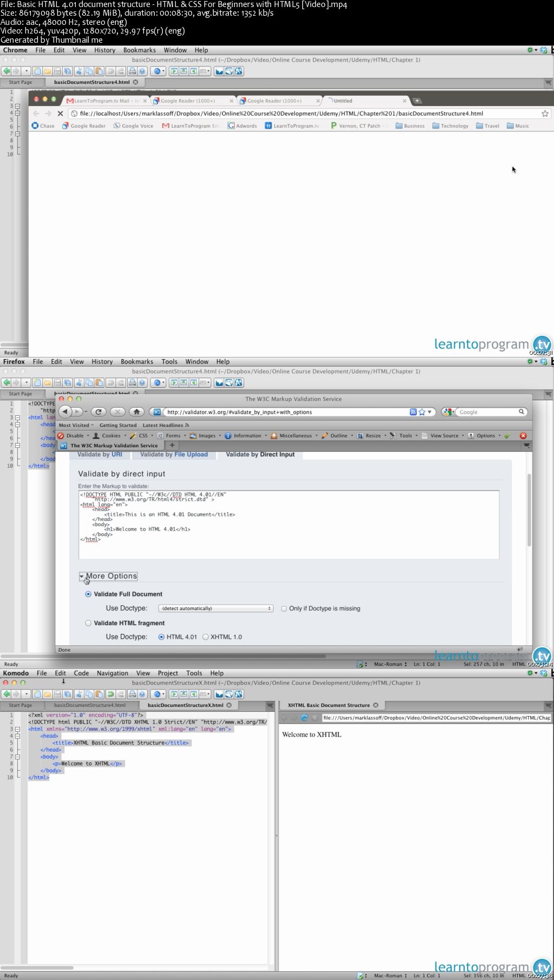Screen dimensions: 554x980
Task: Select the Validate Full Document option
Action: [x=88, y=594]
